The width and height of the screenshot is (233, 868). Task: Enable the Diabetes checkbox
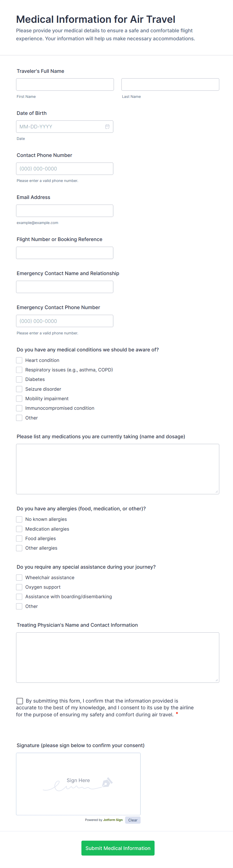click(x=19, y=379)
